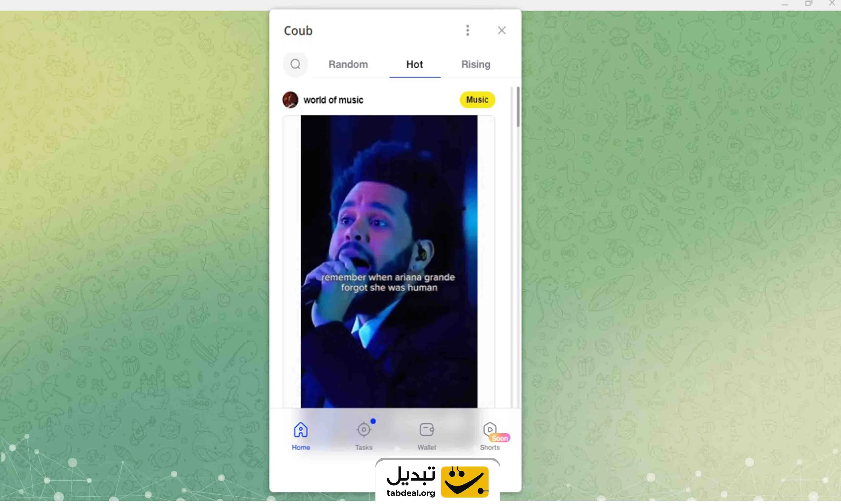The height and width of the screenshot is (504, 841).
Task: Click the world of music avatar icon
Action: (291, 100)
